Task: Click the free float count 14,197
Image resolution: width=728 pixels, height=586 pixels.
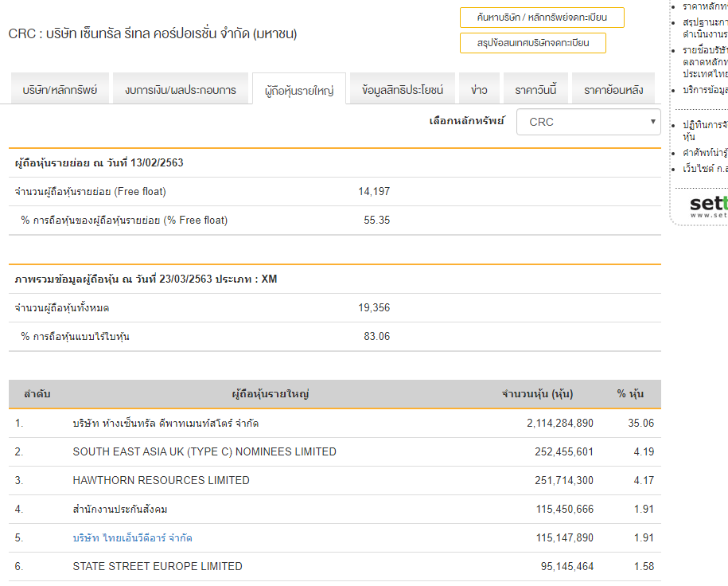Action: [374, 191]
